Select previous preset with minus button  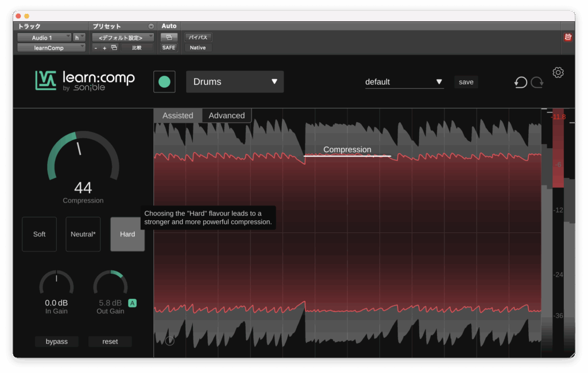tap(96, 48)
